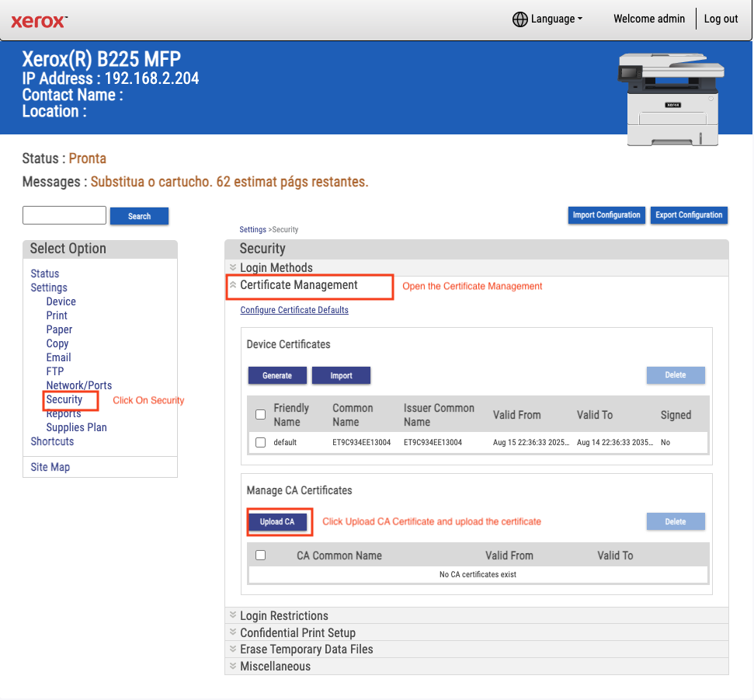Select Network/Ports in the sidebar
Screen dimensions: 754x700
(78, 385)
